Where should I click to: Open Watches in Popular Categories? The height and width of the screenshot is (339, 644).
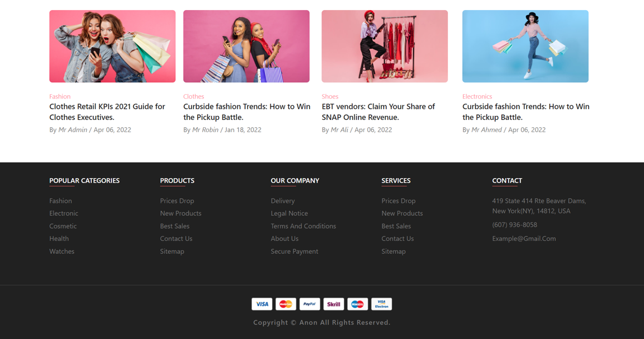tap(62, 251)
